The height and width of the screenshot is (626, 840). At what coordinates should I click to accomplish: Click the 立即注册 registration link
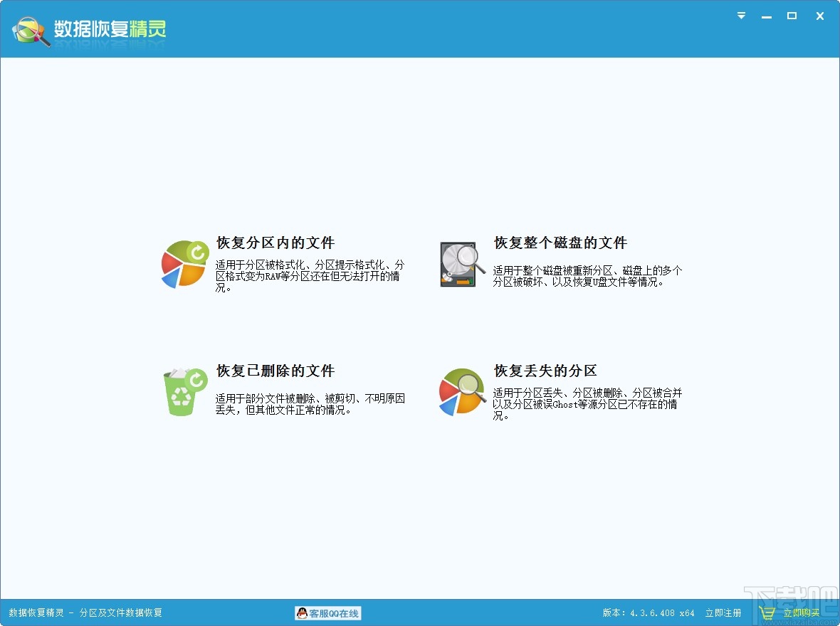(x=723, y=612)
